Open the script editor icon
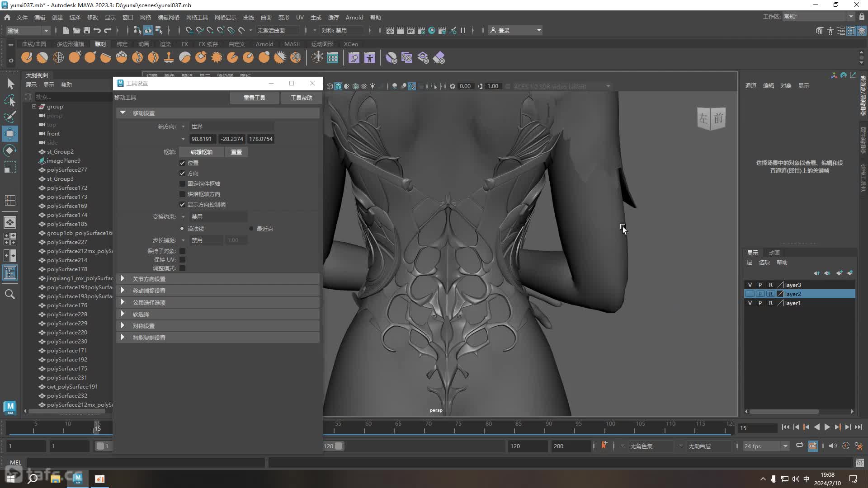The height and width of the screenshot is (488, 868). coord(860,463)
